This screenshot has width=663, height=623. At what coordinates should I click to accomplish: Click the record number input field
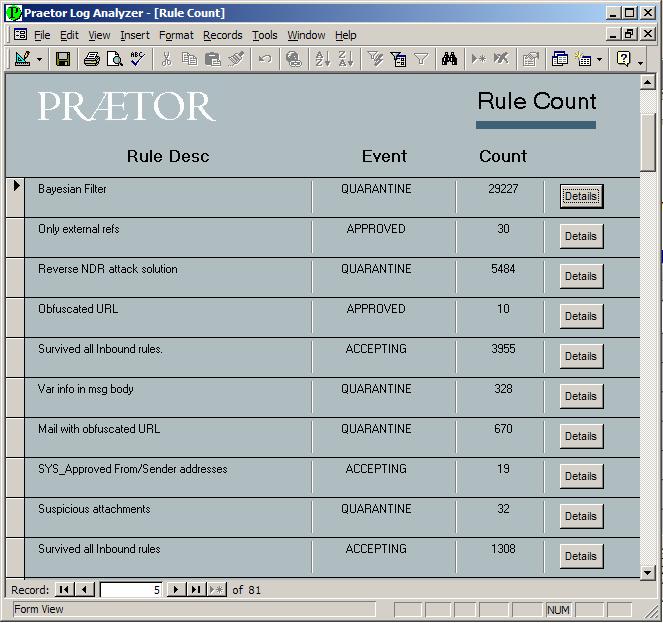tap(131, 590)
